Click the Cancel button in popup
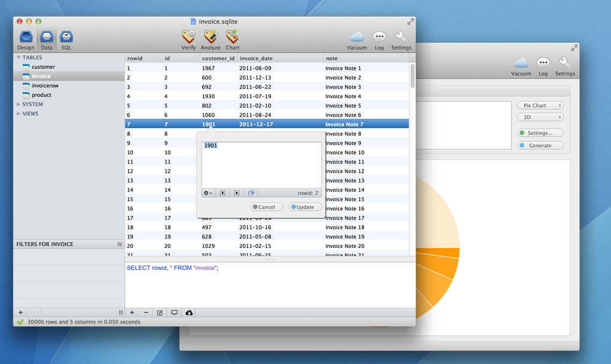 pyautogui.click(x=266, y=207)
